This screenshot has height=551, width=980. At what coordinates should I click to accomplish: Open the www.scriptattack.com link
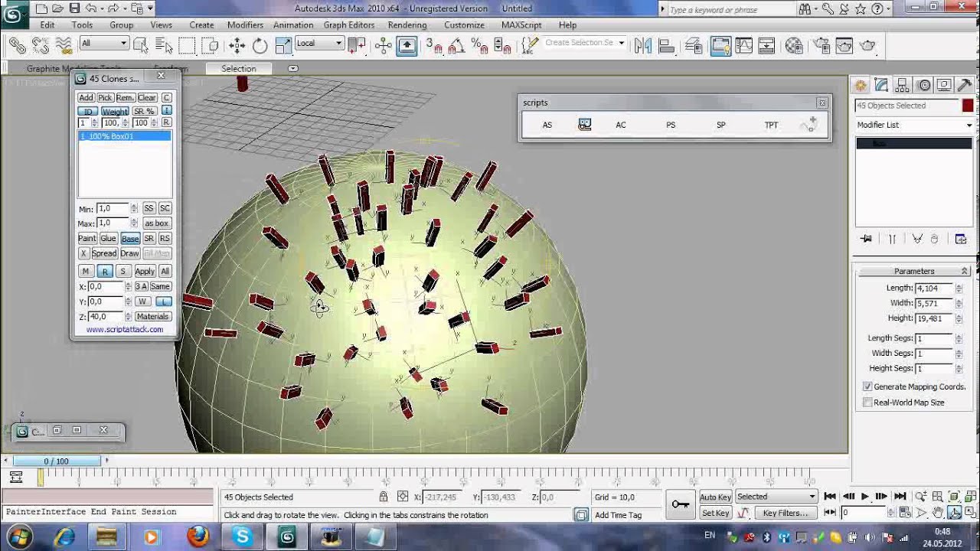click(125, 330)
